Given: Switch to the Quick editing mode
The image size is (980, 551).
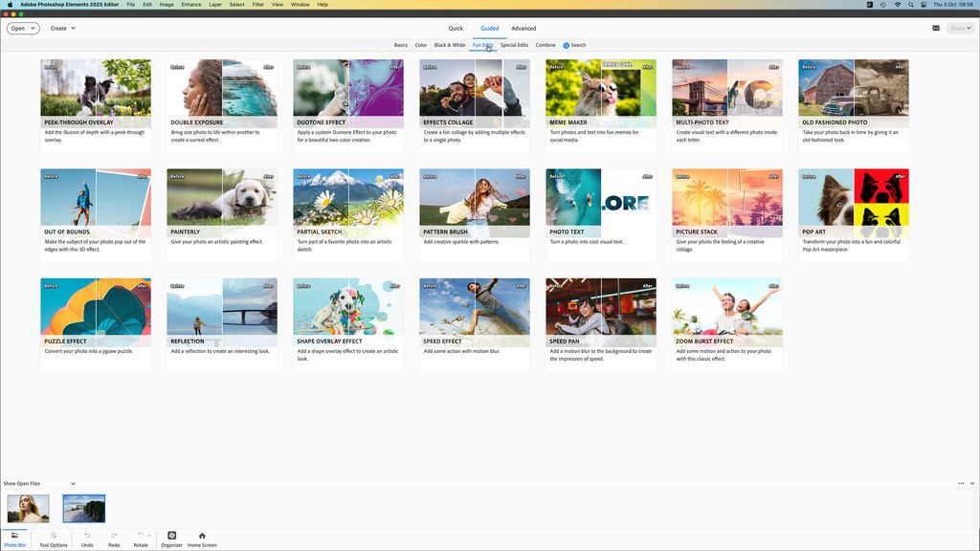Looking at the screenshot, I should (x=455, y=28).
